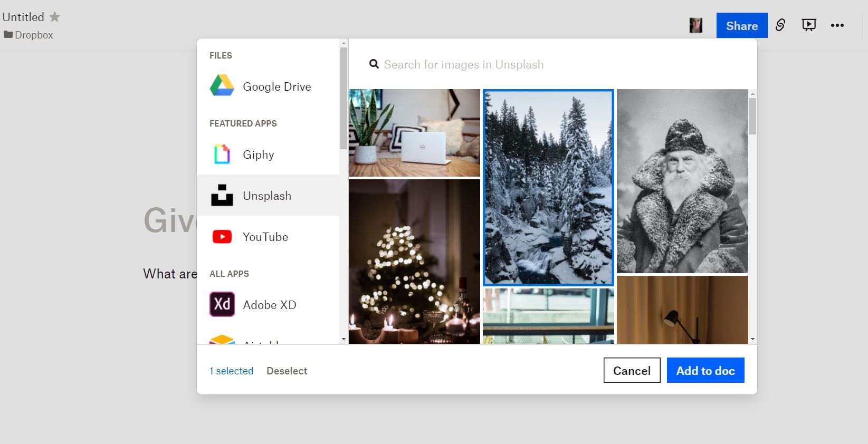Click Add to doc button

pyautogui.click(x=705, y=370)
